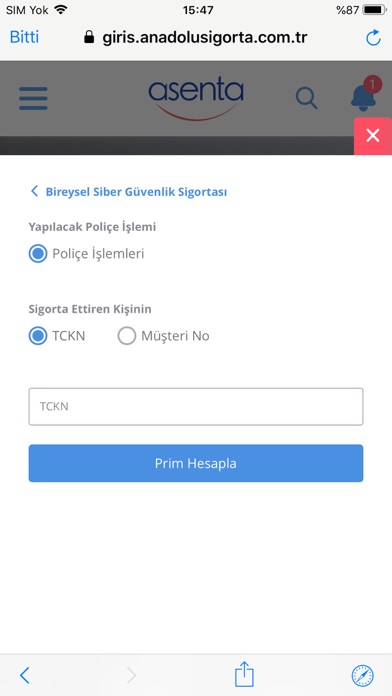Go back via Bireysel Siber Güvenlik chevron
Image resolution: width=392 pixels, height=696 pixels.
click(x=34, y=191)
